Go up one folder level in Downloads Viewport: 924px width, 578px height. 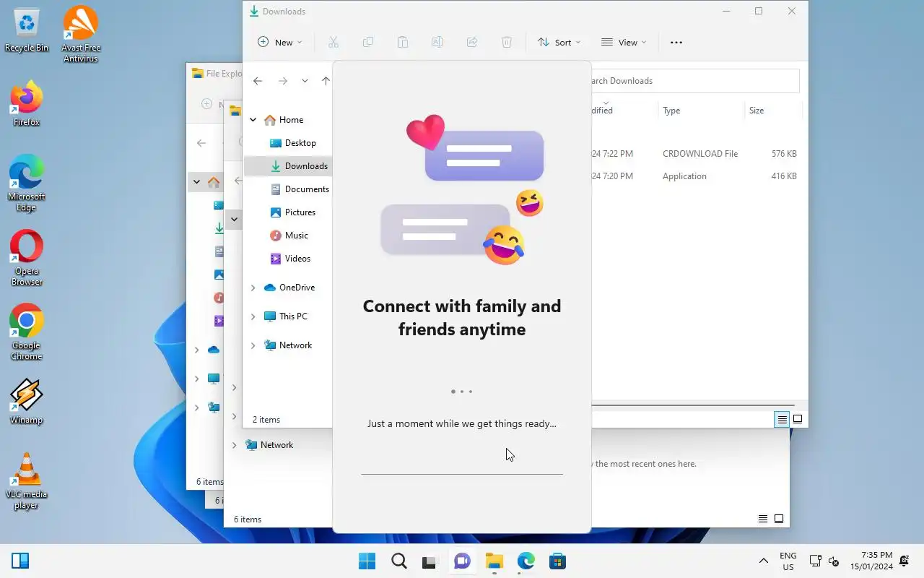point(326,81)
